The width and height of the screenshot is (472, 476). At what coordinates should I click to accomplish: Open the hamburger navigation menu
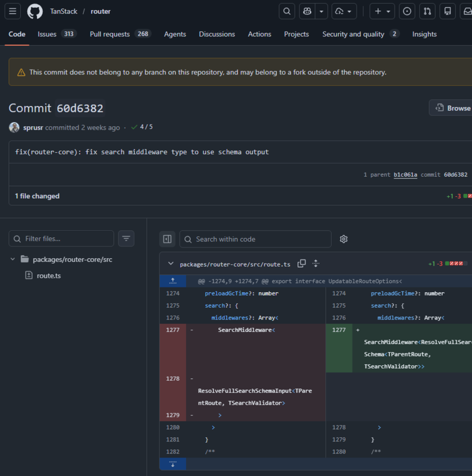coord(12,11)
